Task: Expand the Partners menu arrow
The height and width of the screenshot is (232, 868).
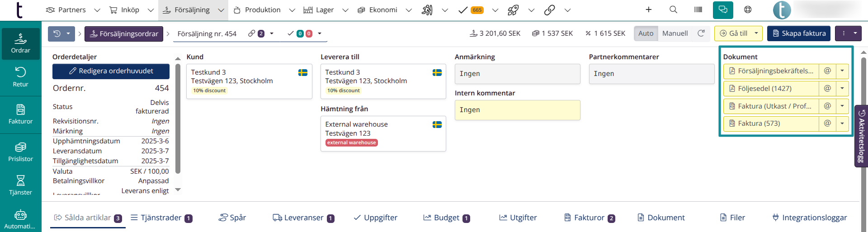Action: point(97,10)
